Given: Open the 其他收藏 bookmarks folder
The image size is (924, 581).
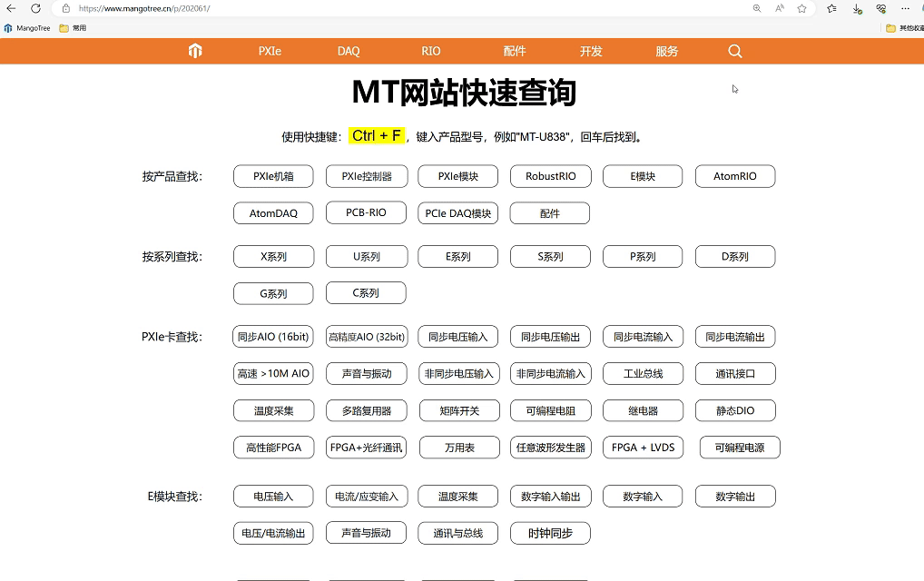Looking at the screenshot, I should pos(905,28).
